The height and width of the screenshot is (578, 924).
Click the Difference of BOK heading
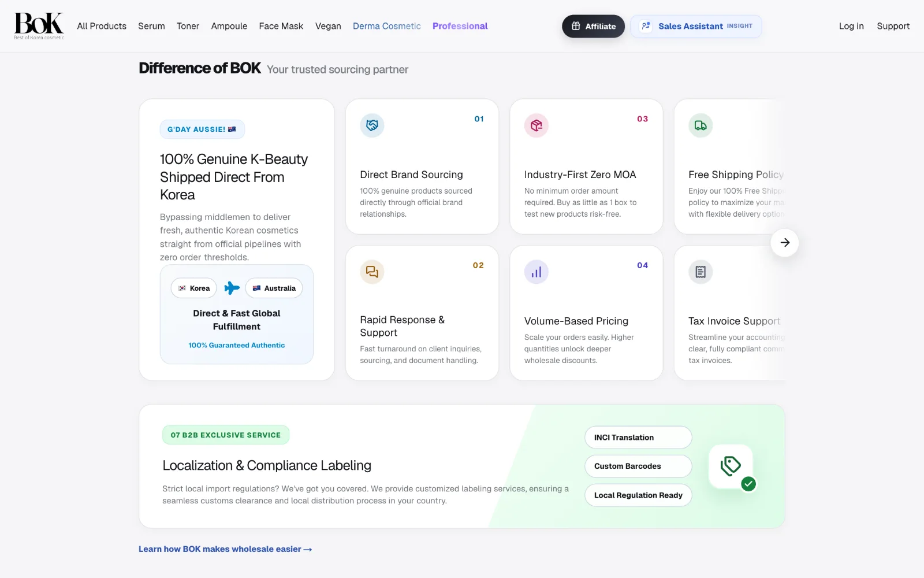pyautogui.click(x=200, y=68)
